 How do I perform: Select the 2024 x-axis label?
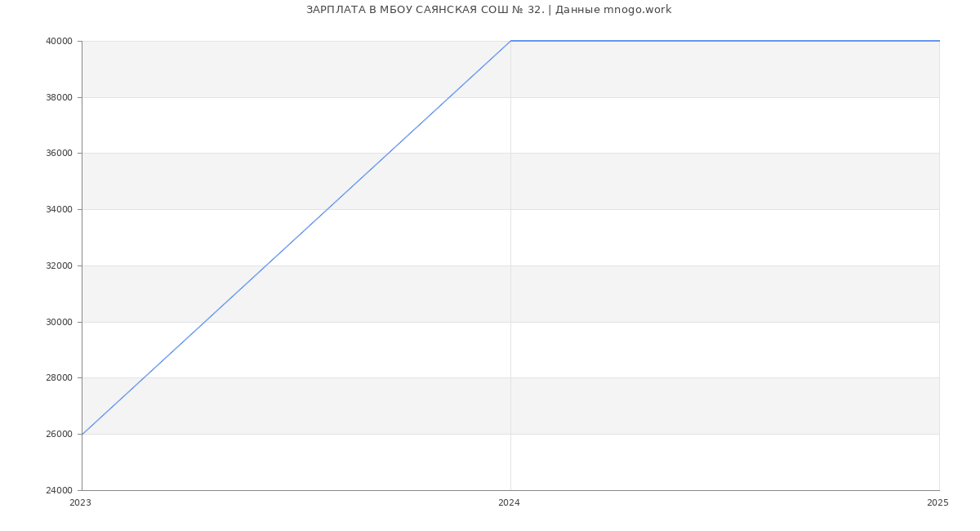509,503
